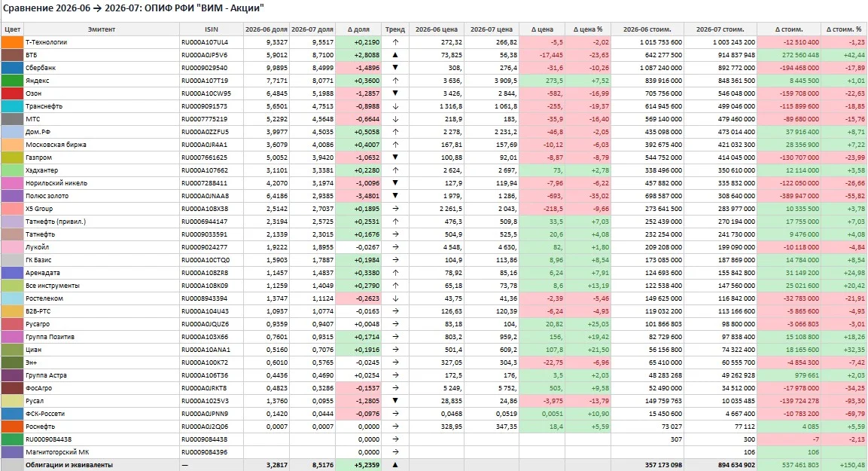The image size is (868, 471).
Task: Click the +2,8088 share change cell
Action: [358, 55]
